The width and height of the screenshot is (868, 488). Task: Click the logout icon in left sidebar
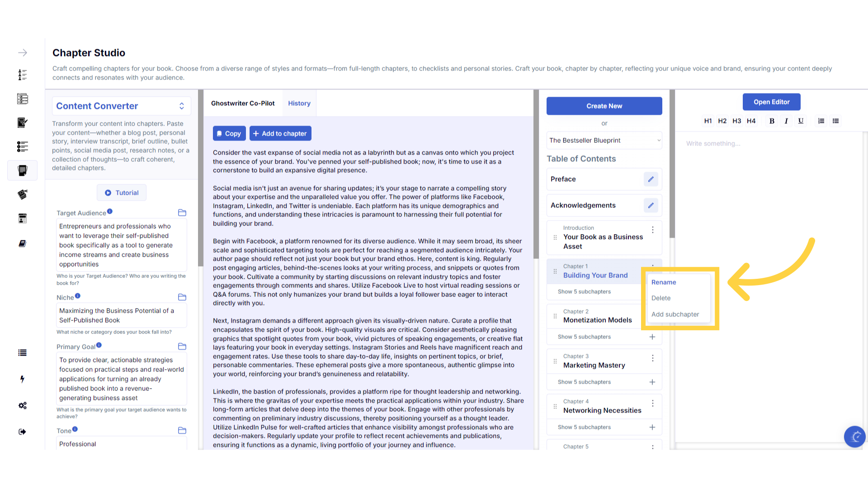coord(22,432)
